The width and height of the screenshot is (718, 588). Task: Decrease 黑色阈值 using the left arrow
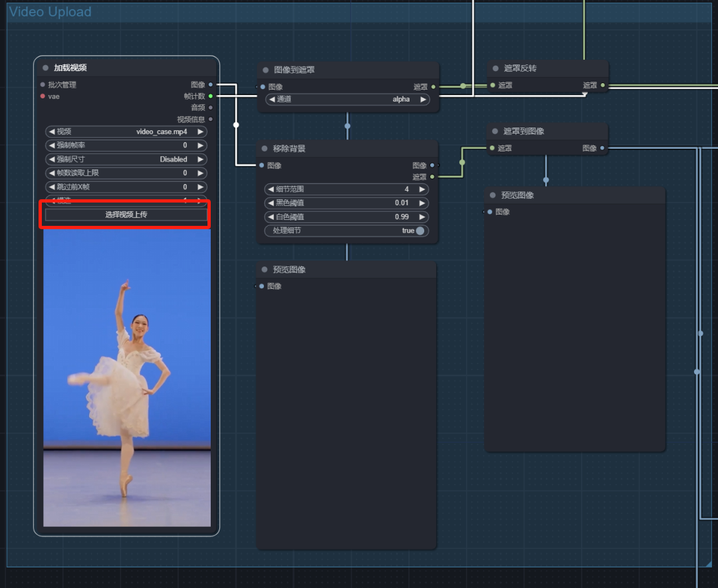(271, 203)
